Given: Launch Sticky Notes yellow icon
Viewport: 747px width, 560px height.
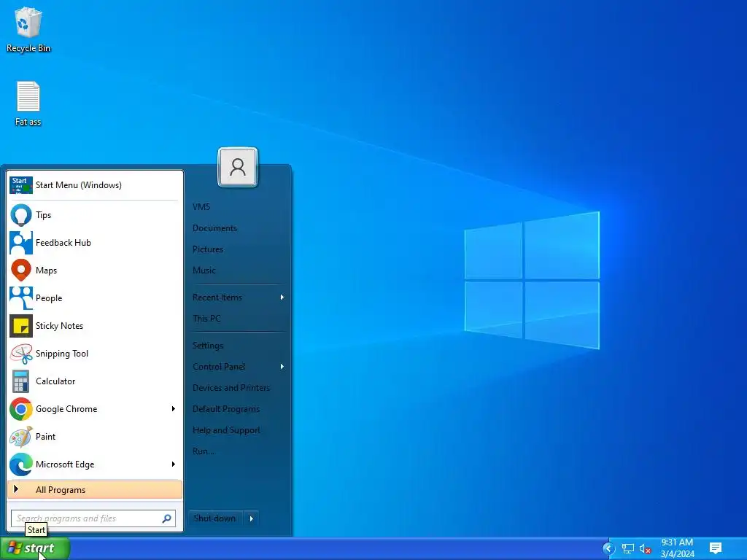Looking at the screenshot, I should coord(21,326).
